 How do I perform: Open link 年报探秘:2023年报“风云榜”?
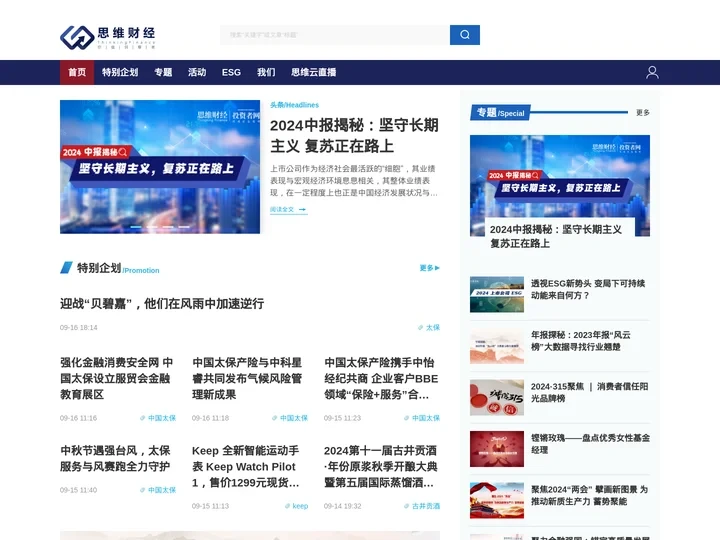[x=581, y=341]
